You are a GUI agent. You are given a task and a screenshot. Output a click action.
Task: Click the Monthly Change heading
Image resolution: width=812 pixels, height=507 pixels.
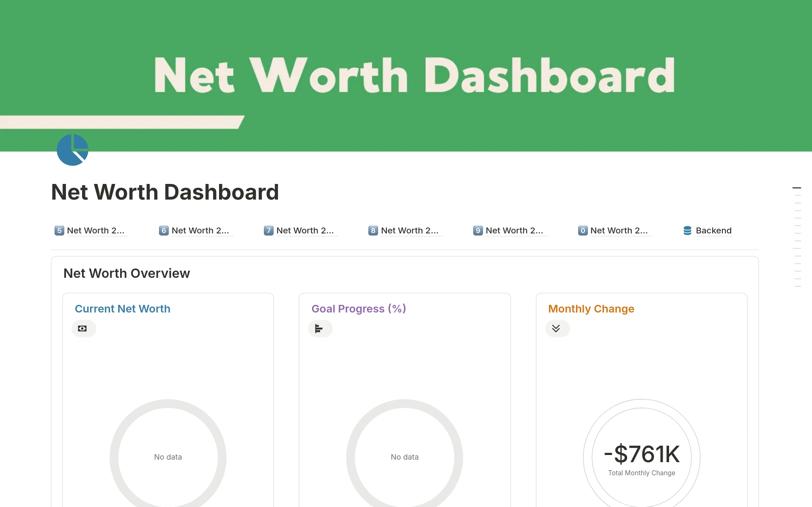[591, 309]
